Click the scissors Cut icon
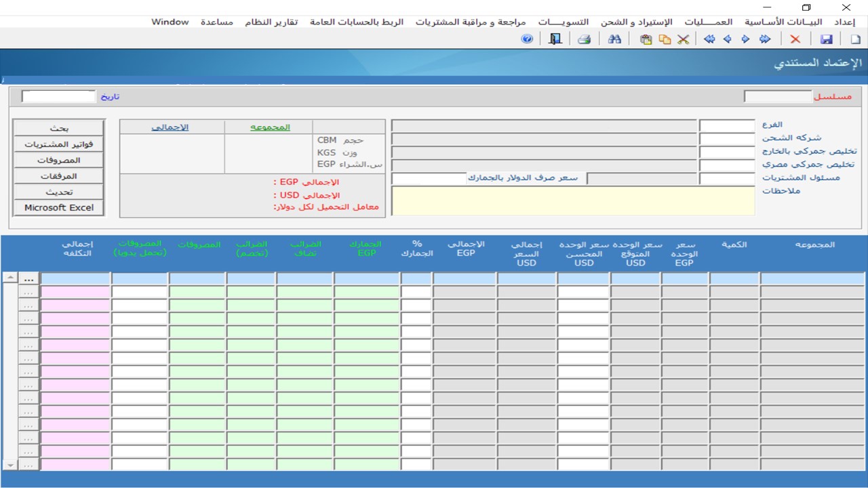This screenshot has height=488, width=868. [683, 39]
